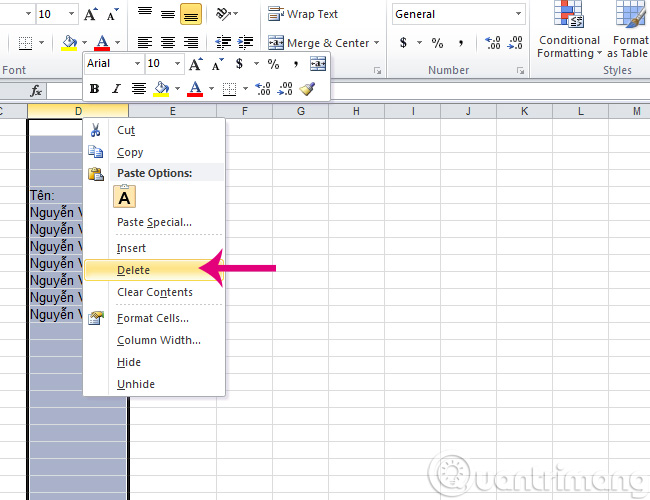
Task: Click the ribbon Comma Style icon
Action: click(461, 43)
